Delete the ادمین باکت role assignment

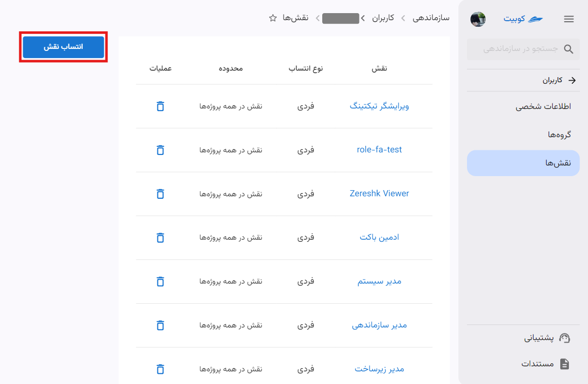click(160, 238)
